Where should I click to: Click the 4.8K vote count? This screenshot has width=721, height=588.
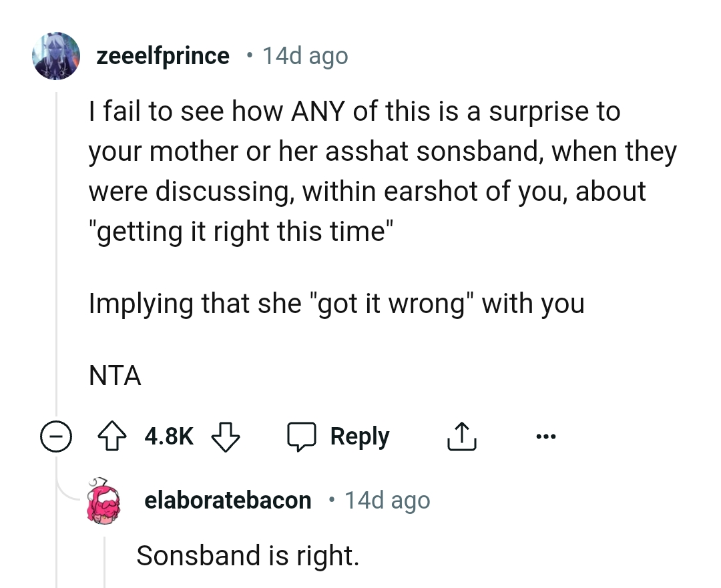pos(168,436)
